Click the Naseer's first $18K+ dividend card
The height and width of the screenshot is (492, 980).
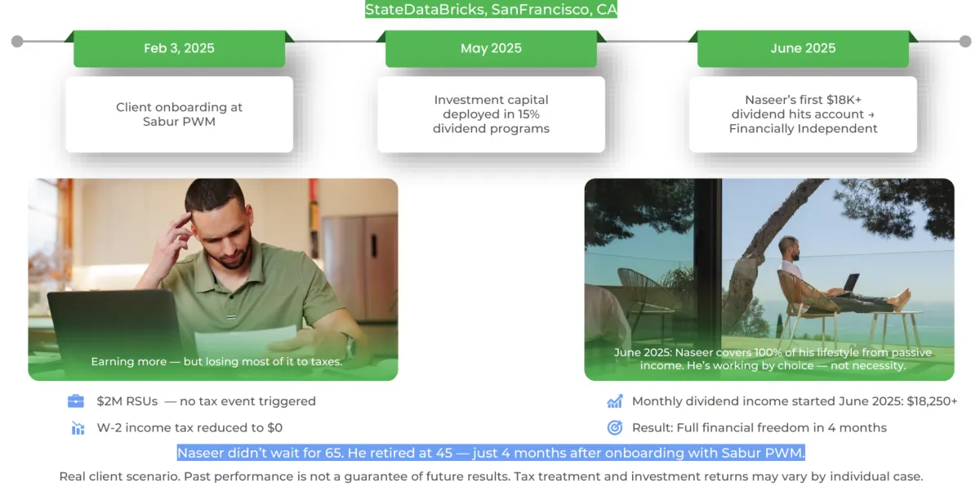[x=803, y=114]
